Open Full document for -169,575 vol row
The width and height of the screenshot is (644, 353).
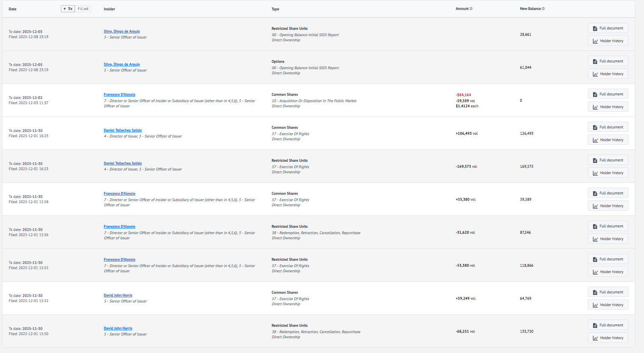click(608, 160)
